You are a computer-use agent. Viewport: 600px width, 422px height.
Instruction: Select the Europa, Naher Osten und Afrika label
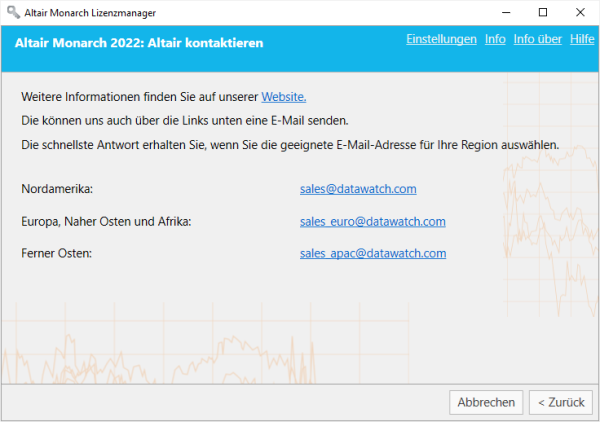click(106, 222)
